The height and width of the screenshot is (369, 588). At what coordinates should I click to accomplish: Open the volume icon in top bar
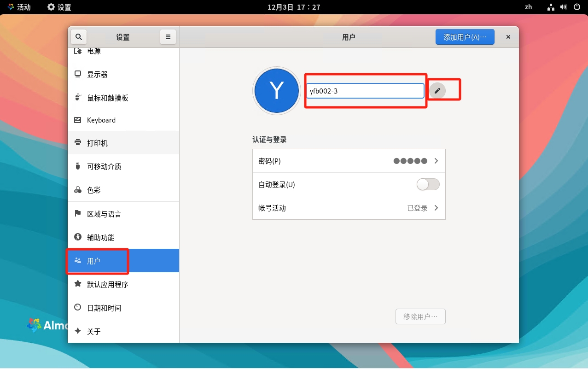click(564, 7)
